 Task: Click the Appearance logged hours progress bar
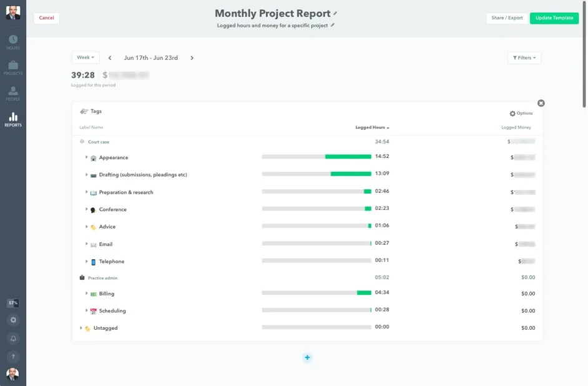tap(316, 157)
